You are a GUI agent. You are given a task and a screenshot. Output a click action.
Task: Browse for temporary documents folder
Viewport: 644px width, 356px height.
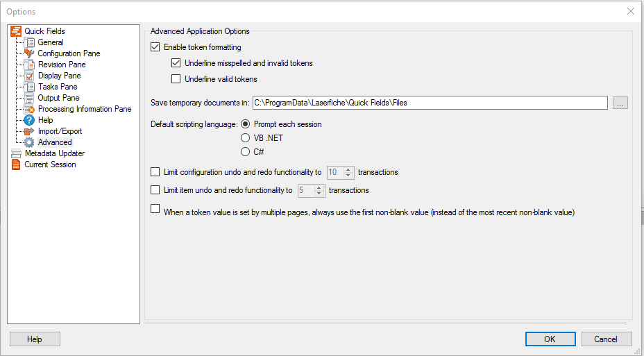[x=620, y=103]
